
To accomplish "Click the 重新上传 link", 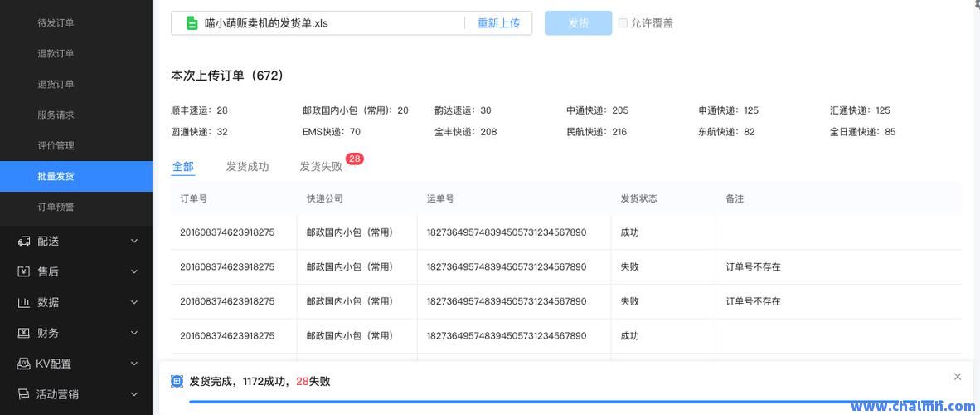I will 499,23.
